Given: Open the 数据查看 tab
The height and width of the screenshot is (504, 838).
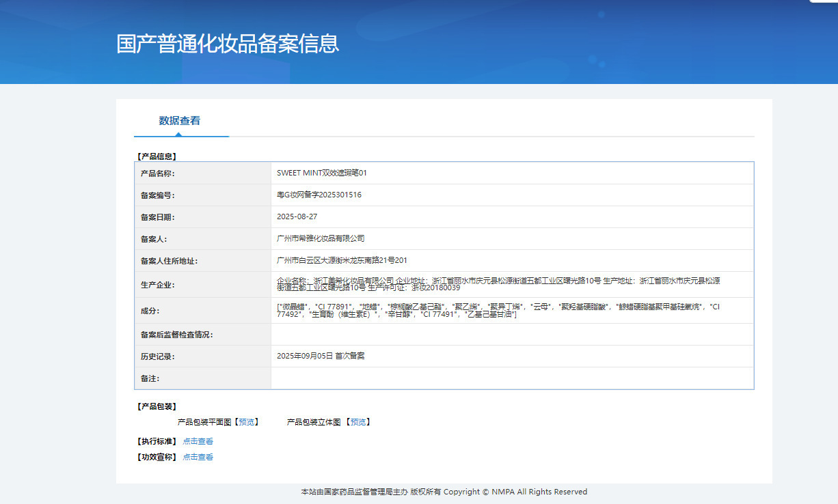Looking at the screenshot, I should pos(180,121).
